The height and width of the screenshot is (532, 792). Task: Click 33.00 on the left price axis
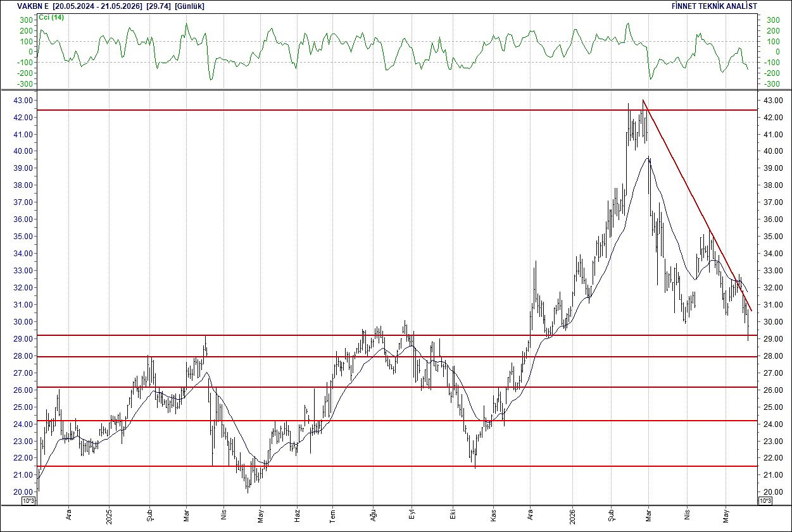(23, 271)
